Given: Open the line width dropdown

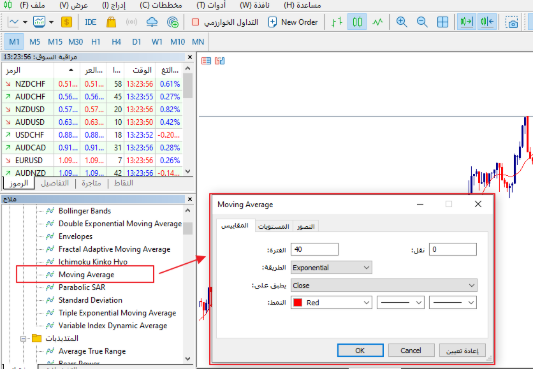Looking at the screenshot, I should click(x=453, y=303).
